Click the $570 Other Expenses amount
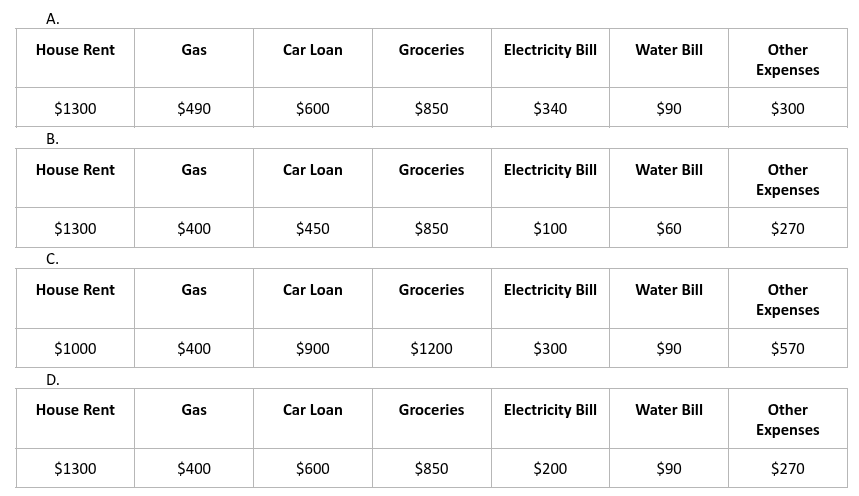Screen dimensions: 859x496 pos(788,349)
